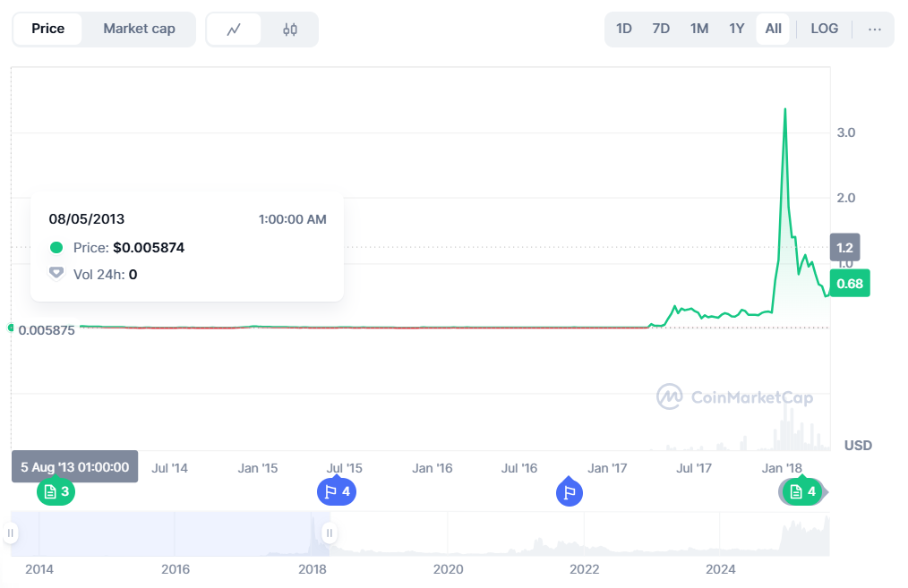The width and height of the screenshot is (908, 588).
Task: Toggle LOG scale on the chart
Action: click(824, 29)
